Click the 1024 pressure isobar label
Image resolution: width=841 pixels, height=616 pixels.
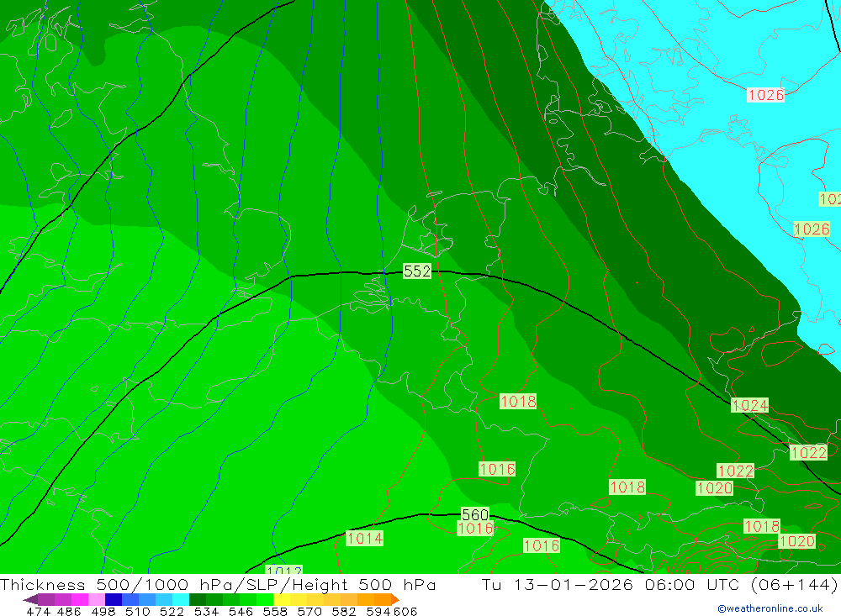pos(749,405)
